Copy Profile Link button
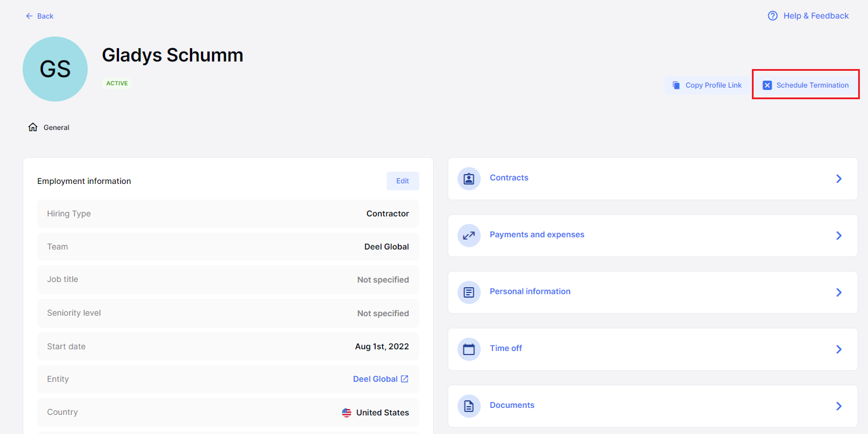This screenshot has width=868, height=434. click(x=707, y=85)
